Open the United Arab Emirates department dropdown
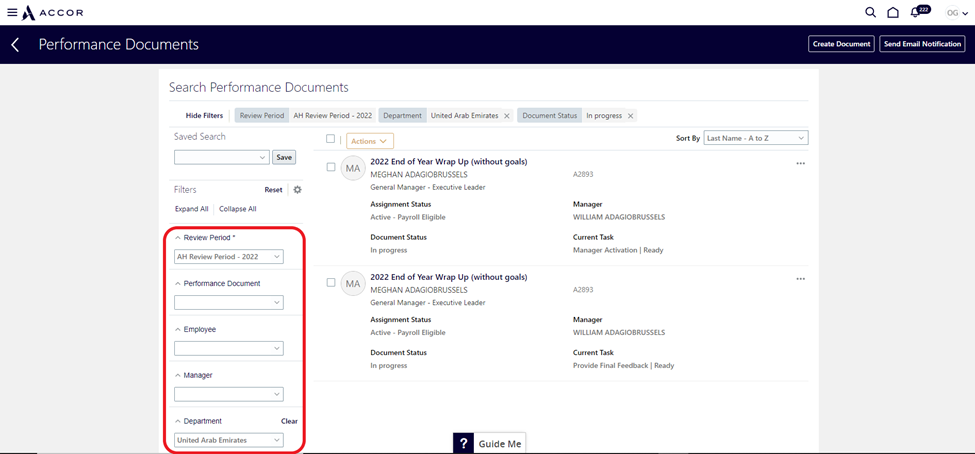 click(229, 440)
